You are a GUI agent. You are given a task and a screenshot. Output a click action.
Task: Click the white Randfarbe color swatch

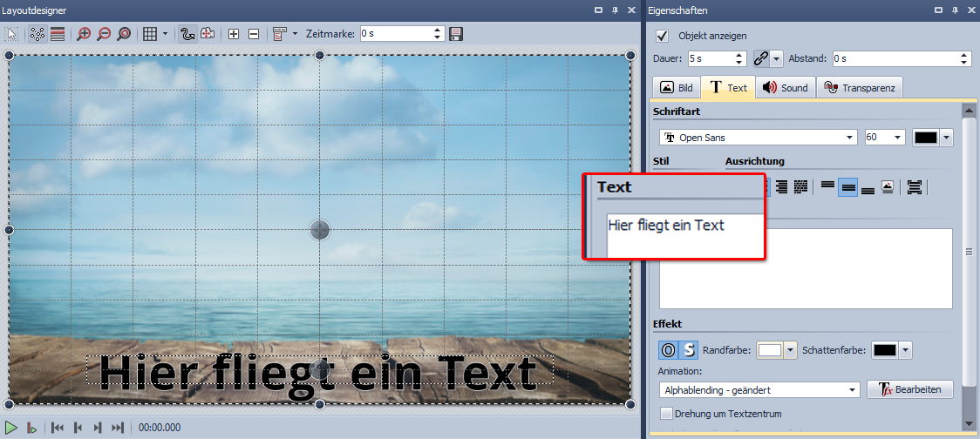[x=769, y=350]
